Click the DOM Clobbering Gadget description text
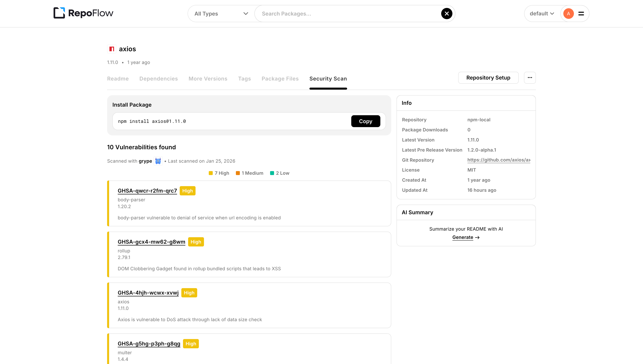The width and height of the screenshot is (643, 364). tap(199, 269)
